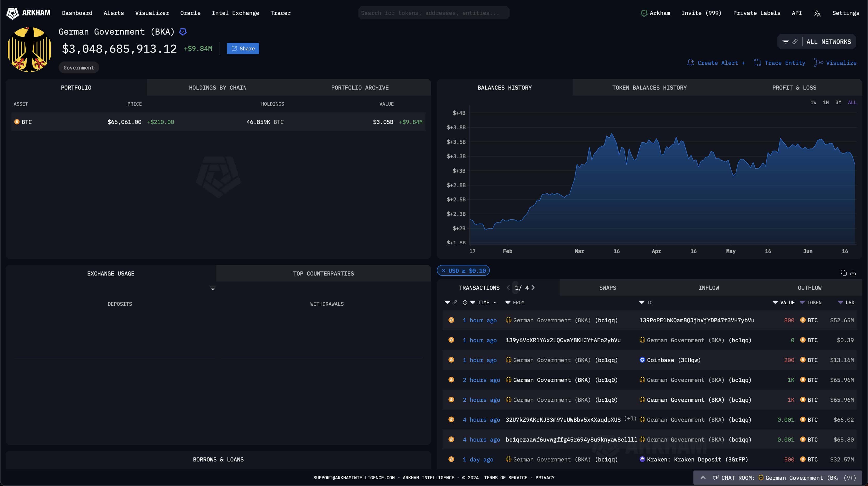Select the 1M chart range
Viewport: 868px width, 486px height.
(826, 102)
